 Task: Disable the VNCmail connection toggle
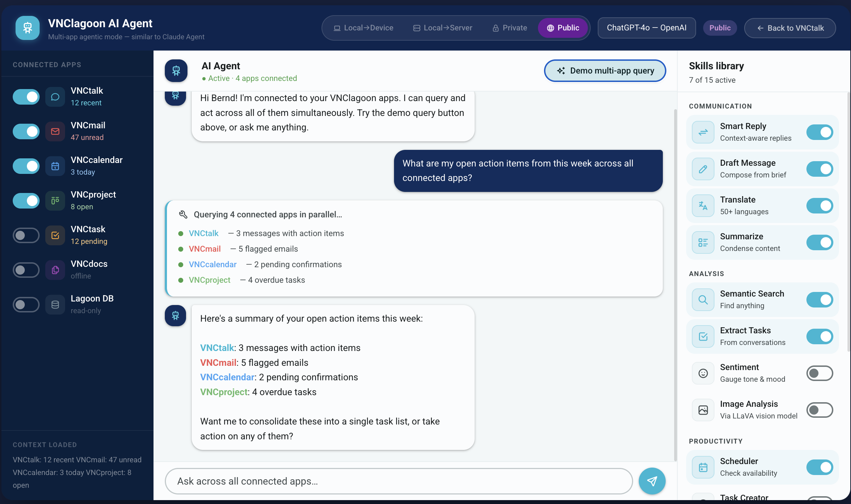pos(26,131)
